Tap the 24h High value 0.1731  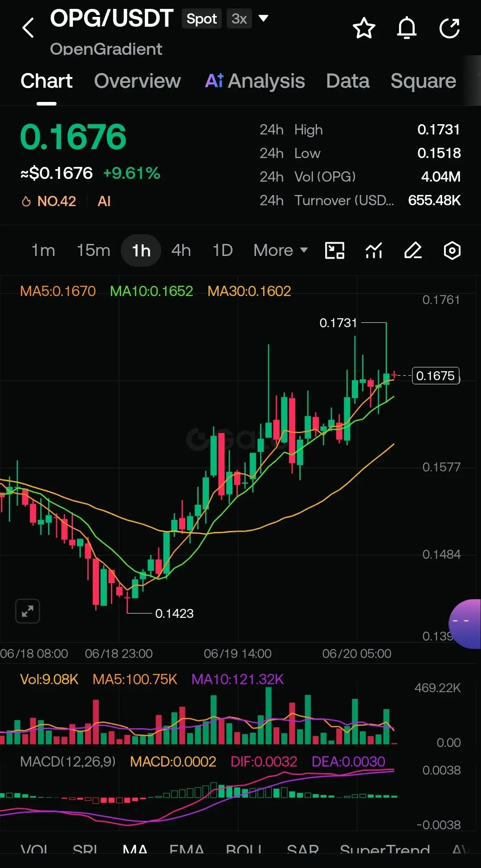click(439, 130)
